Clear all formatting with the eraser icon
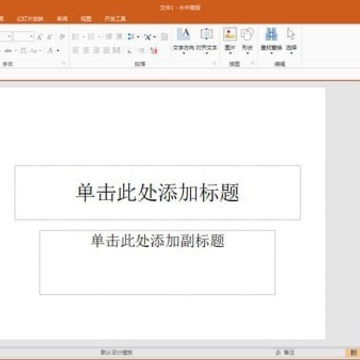360x360 pixels. click(62, 37)
